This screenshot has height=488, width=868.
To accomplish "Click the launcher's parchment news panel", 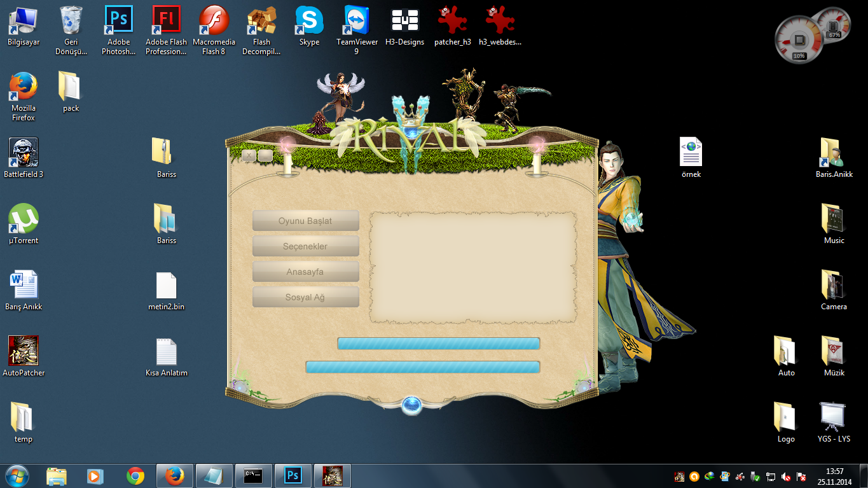I will pos(473,267).
